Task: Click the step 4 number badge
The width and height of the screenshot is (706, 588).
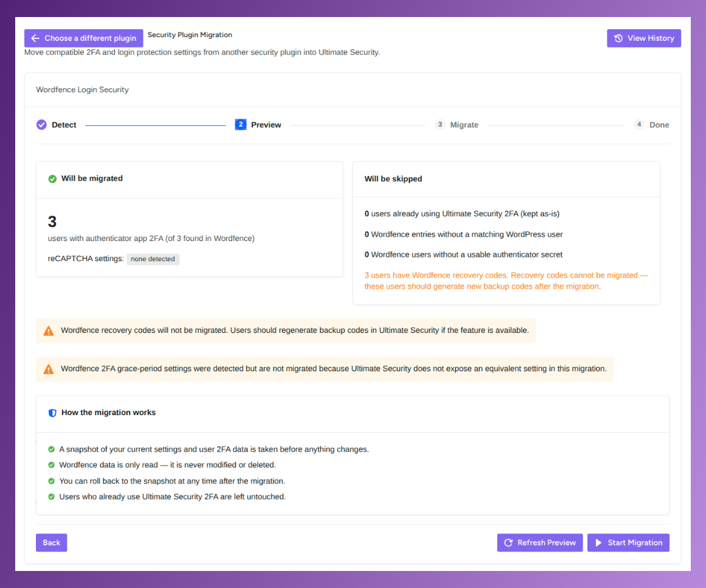Action: click(639, 124)
